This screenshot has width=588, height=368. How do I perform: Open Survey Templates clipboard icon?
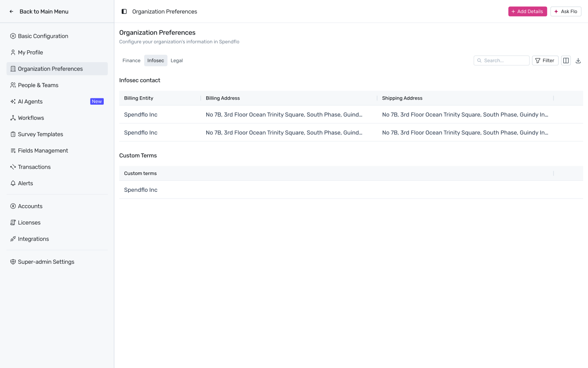click(x=13, y=135)
